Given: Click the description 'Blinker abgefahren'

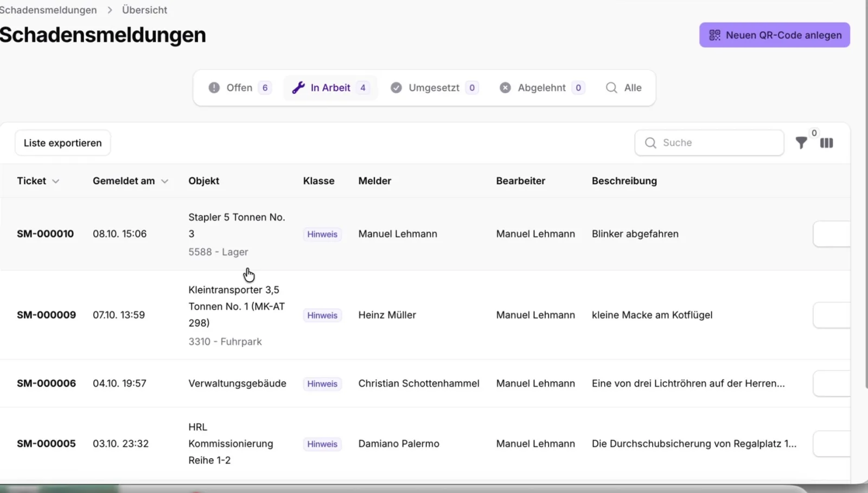Looking at the screenshot, I should (x=635, y=234).
